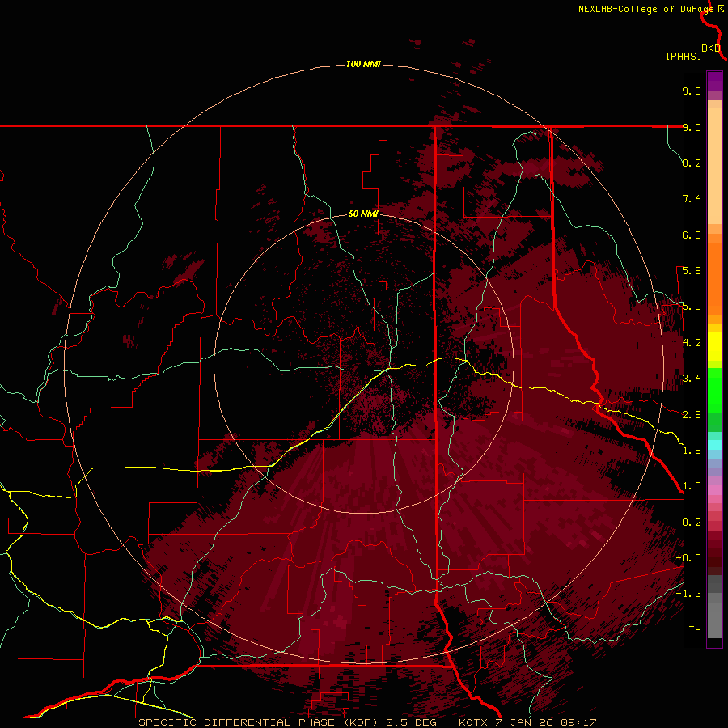Click the 100 NMI range ring label
The height and width of the screenshot is (728, 728).
click(363, 64)
